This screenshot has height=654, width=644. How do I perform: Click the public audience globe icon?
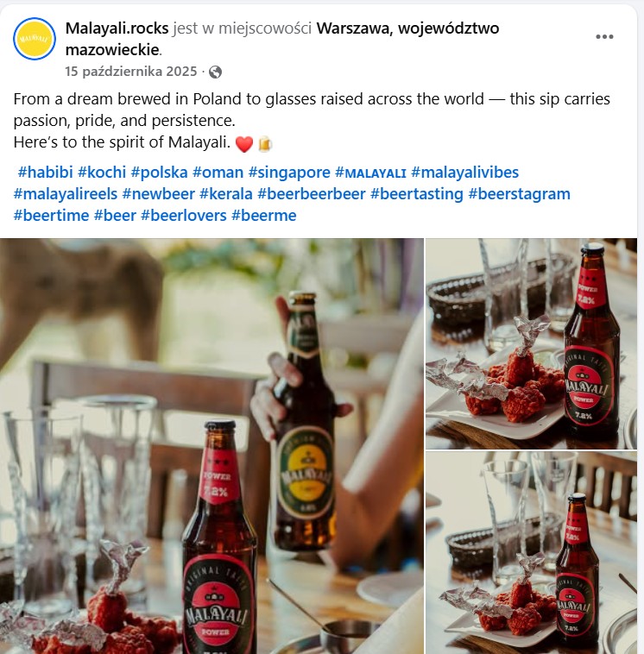point(215,72)
